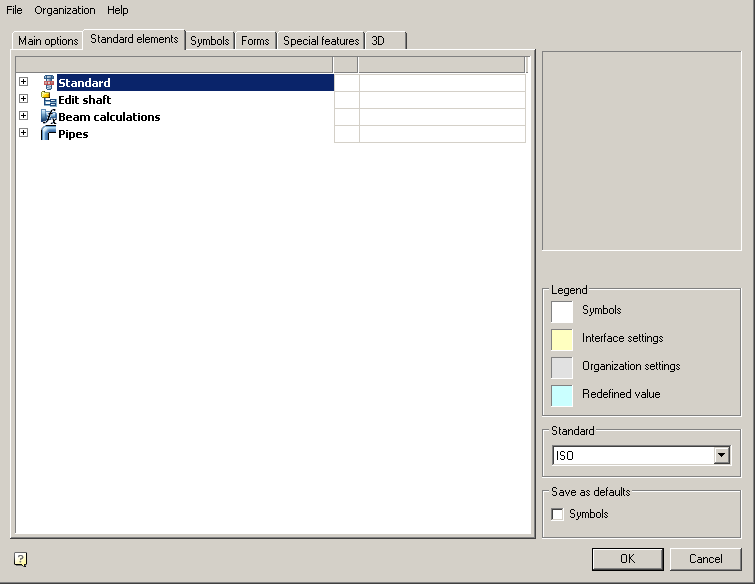Click the ISO text field in Standard
This screenshot has height=585, width=755.
tap(633, 455)
